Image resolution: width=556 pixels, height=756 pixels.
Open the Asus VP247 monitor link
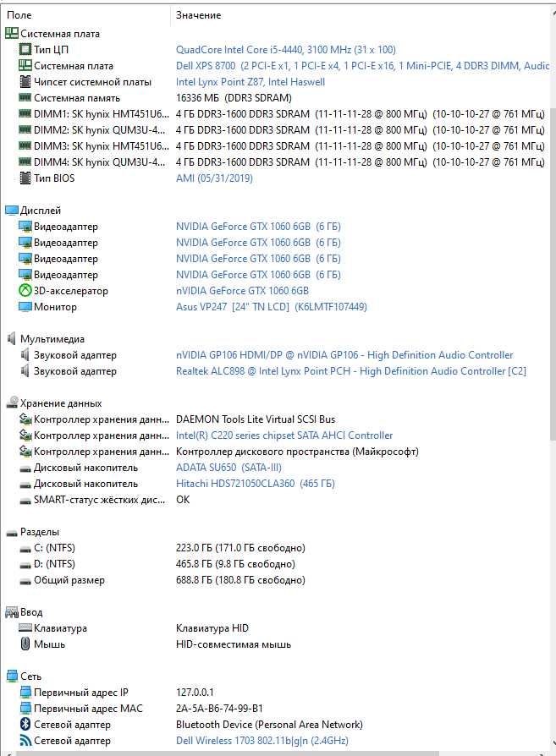272,307
